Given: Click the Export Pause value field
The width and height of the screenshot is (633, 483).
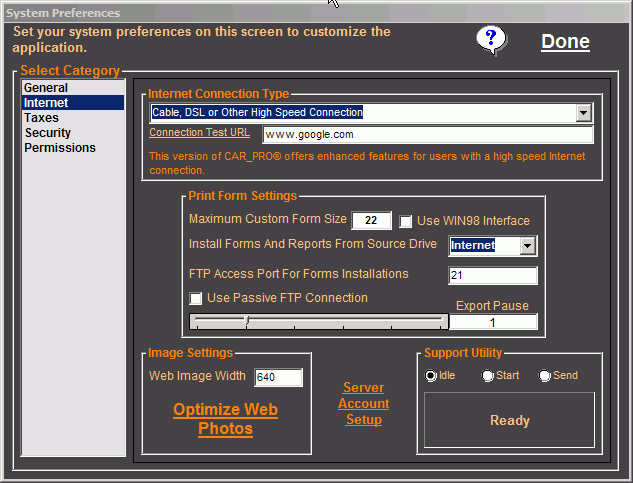Looking at the screenshot, I should 493,322.
